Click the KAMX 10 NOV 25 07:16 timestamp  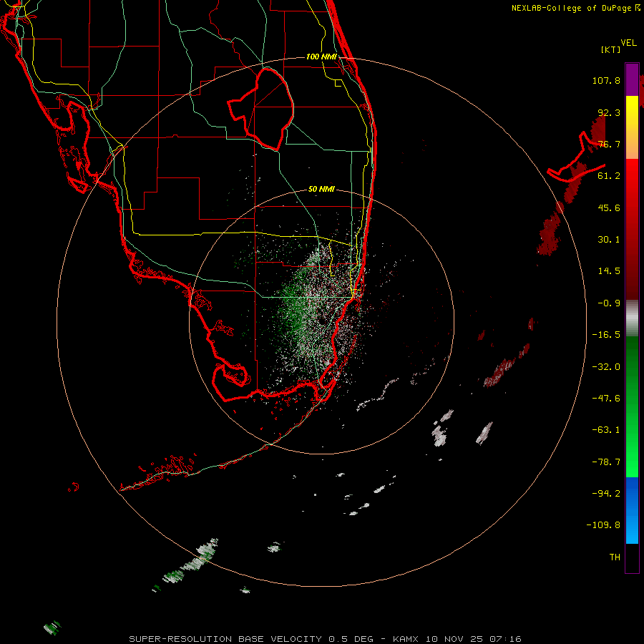tap(457, 639)
